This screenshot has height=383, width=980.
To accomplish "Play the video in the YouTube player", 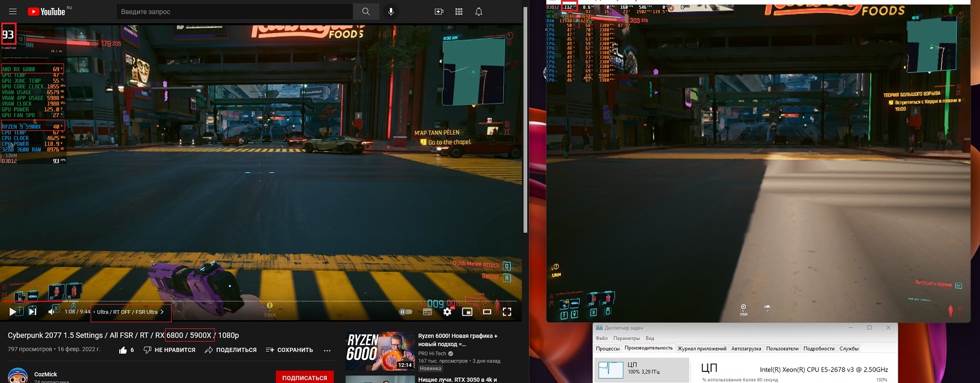I will [13, 312].
